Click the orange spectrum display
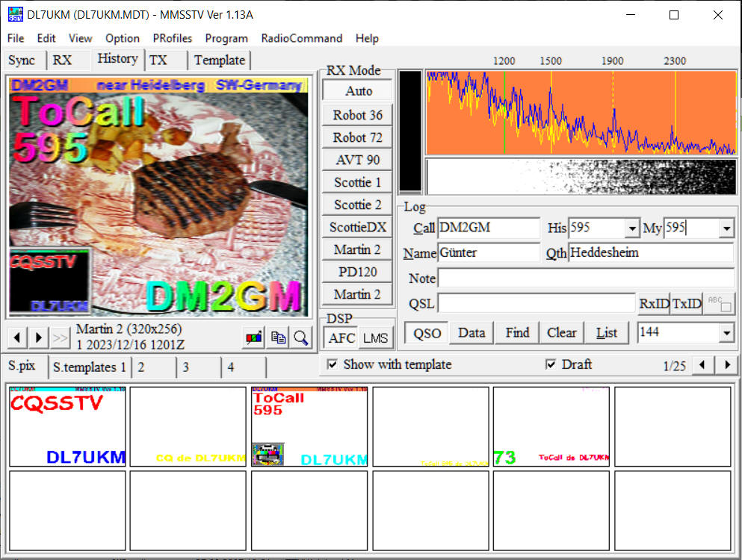 [x=580, y=113]
